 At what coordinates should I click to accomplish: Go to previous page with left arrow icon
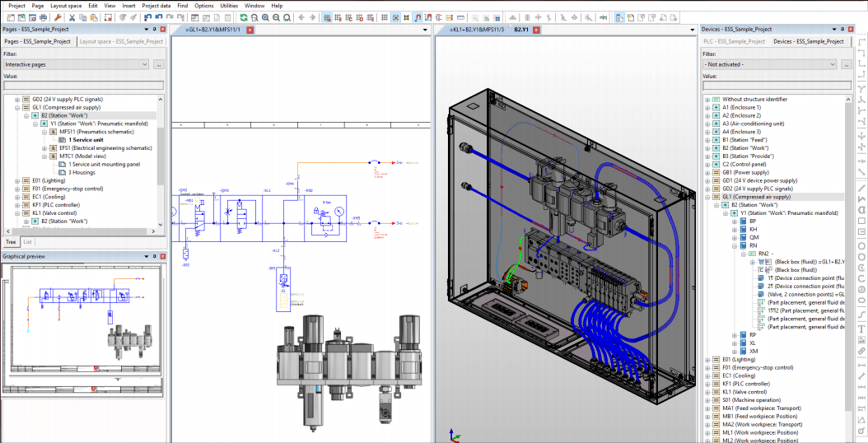300,16
